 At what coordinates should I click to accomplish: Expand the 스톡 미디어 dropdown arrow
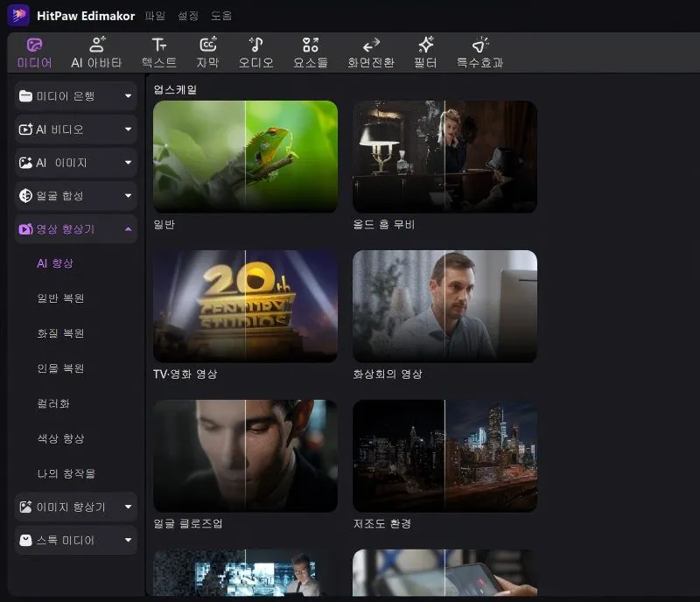(128, 541)
